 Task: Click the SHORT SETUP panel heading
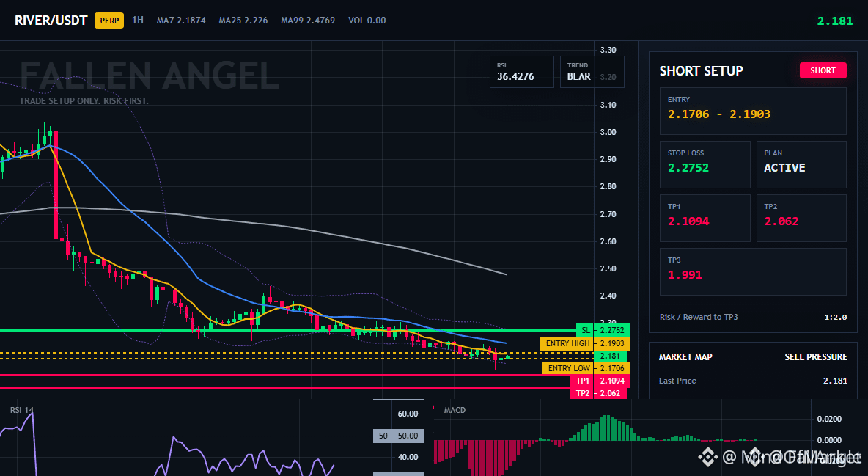[x=701, y=71]
